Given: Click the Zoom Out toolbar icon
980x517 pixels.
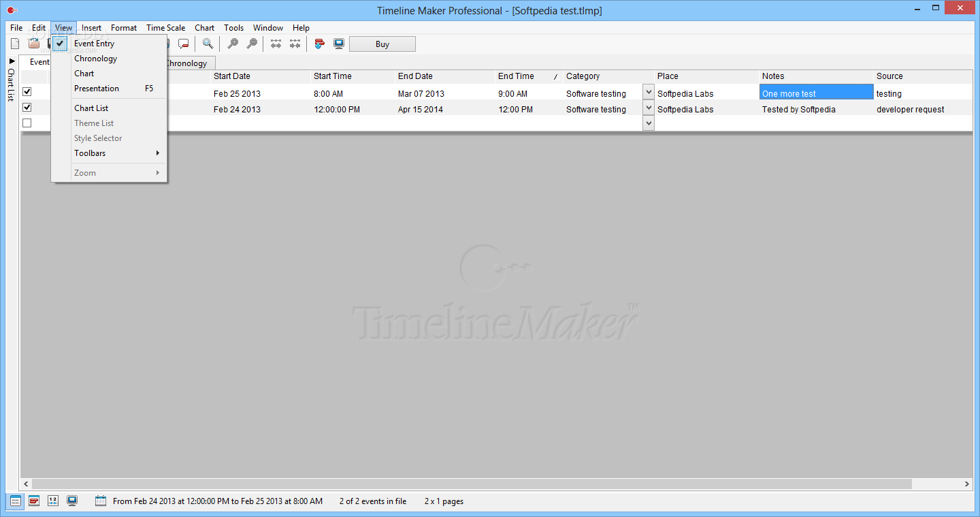Looking at the screenshot, I should [x=252, y=44].
